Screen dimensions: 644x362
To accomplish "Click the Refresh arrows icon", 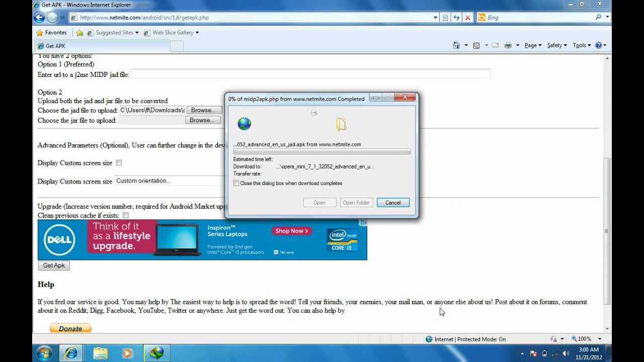I will coord(456,18).
